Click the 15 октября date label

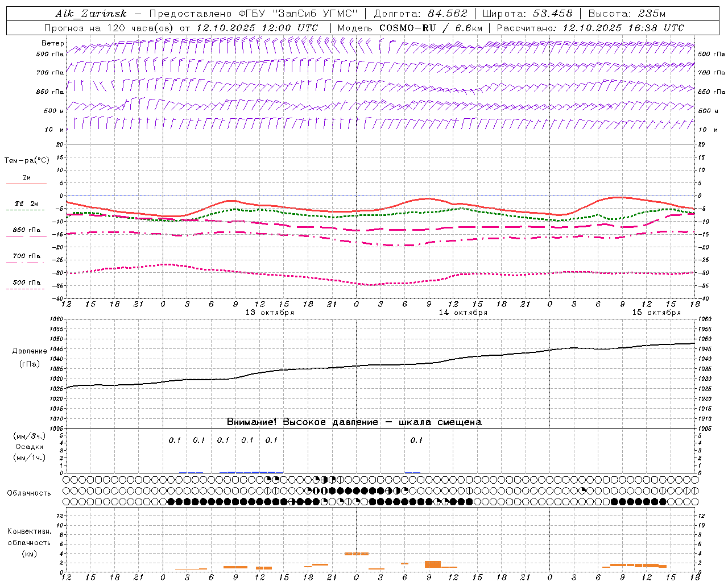click(x=656, y=313)
